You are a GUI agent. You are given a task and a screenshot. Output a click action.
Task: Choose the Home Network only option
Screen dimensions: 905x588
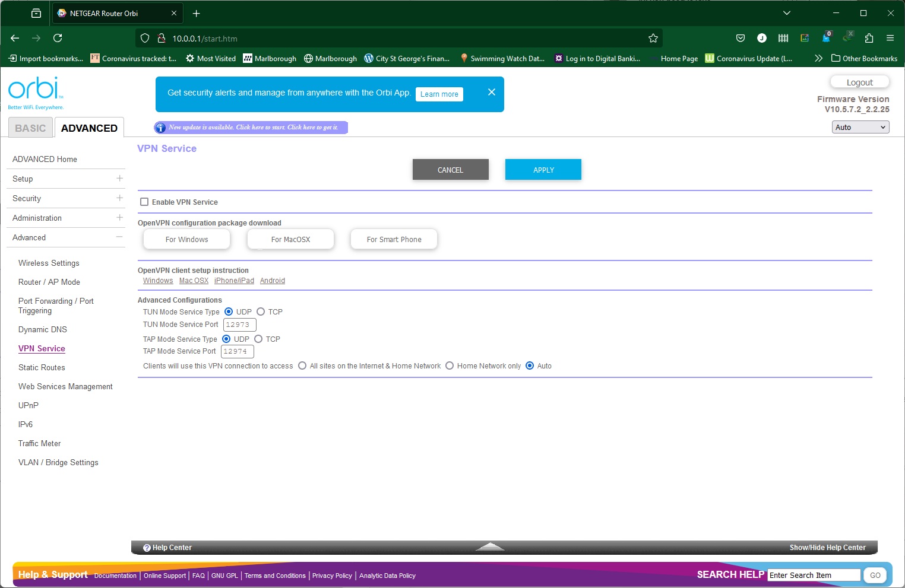[450, 365]
